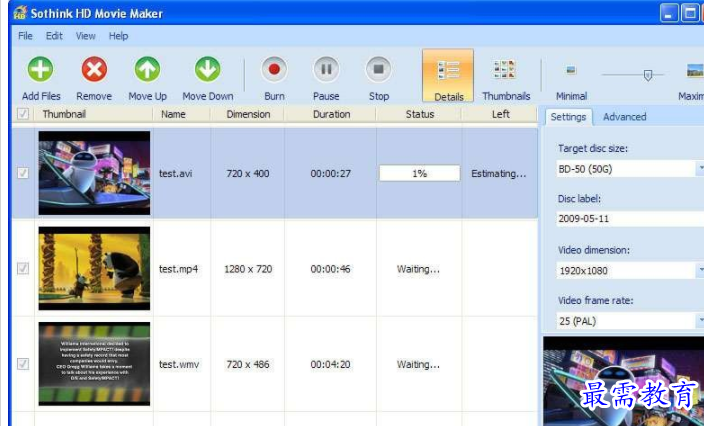
Task: Toggle the checkbox for test.wmv
Action: point(23,364)
